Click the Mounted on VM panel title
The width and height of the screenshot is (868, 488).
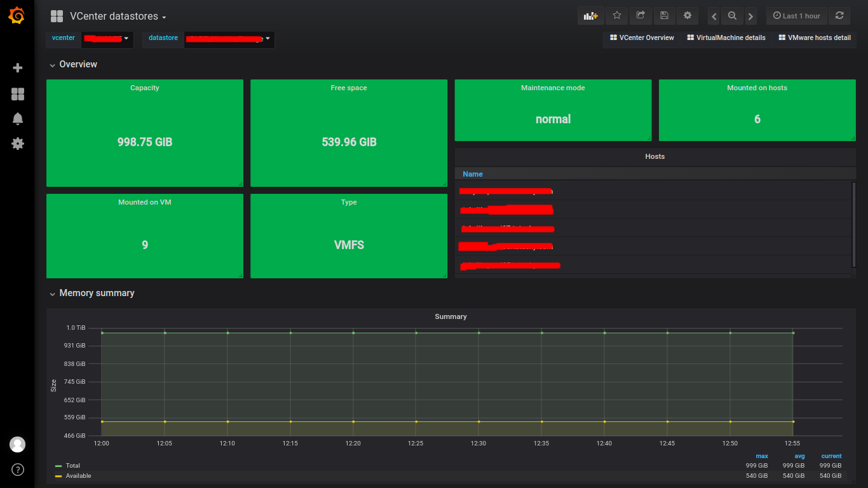pyautogui.click(x=145, y=202)
